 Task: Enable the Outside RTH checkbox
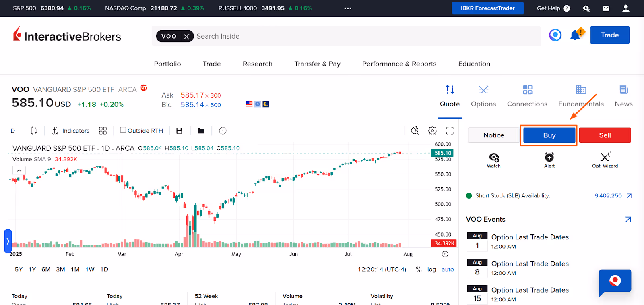click(x=123, y=130)
